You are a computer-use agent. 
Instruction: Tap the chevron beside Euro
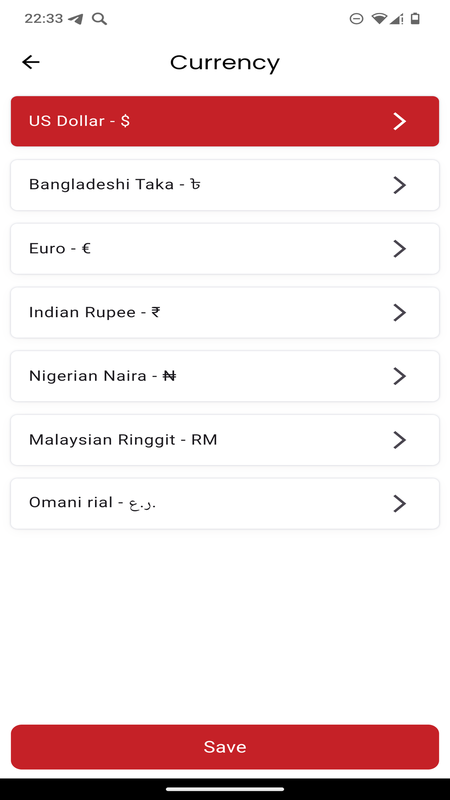pos(399,249)
